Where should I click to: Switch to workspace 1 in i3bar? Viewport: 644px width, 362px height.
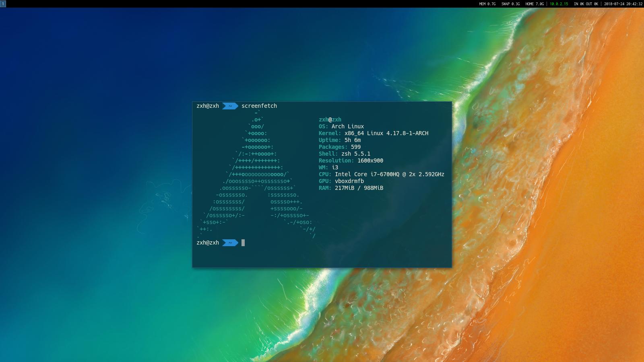click(x=3, y=4)
